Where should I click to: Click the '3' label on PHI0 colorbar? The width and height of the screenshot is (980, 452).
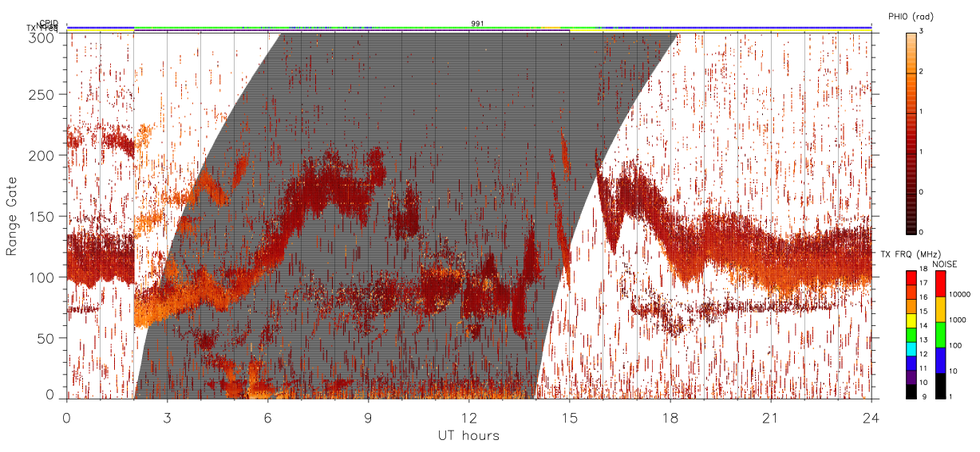coord(920,31)
